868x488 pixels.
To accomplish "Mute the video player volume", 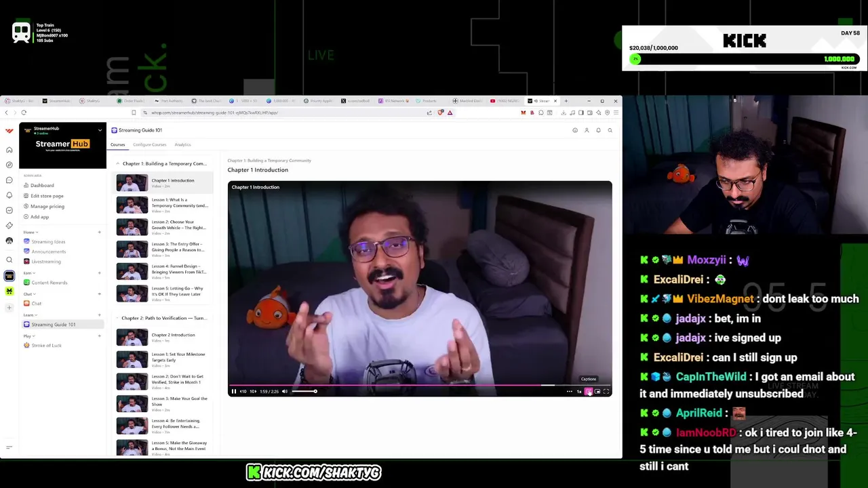I will [285, 391].
